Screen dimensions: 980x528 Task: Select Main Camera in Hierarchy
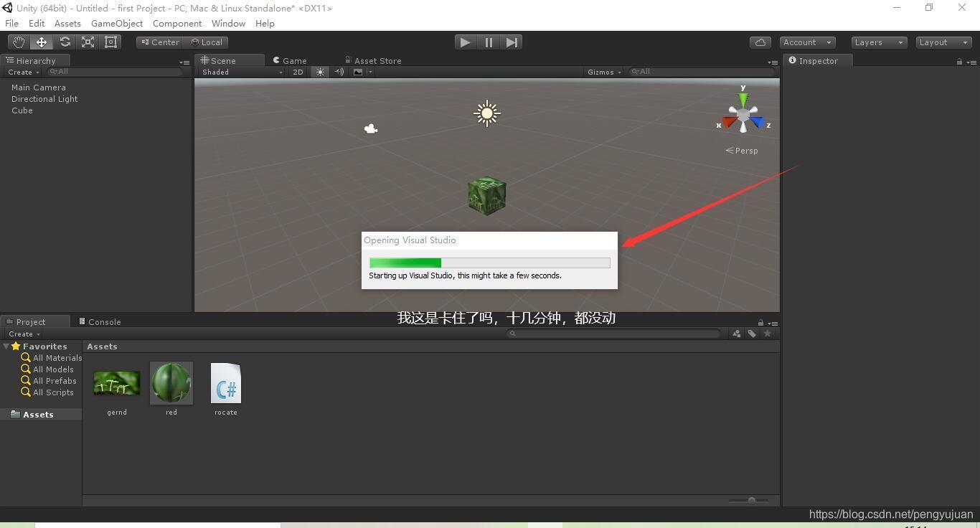click(39, 88)
